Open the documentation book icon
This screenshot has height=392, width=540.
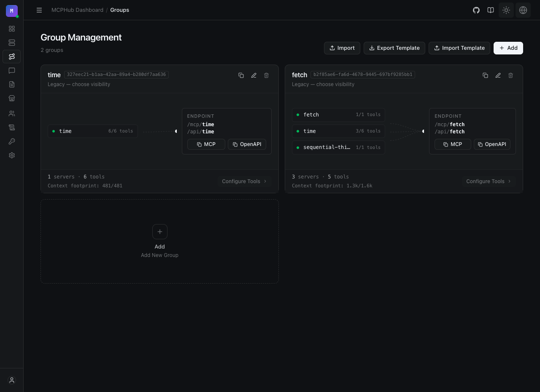click(491, 10)
